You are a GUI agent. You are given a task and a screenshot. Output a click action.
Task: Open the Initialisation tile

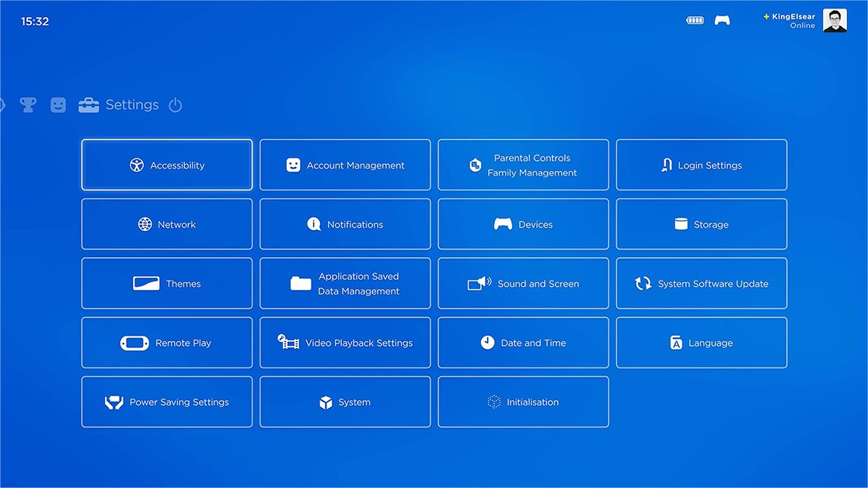523,402
